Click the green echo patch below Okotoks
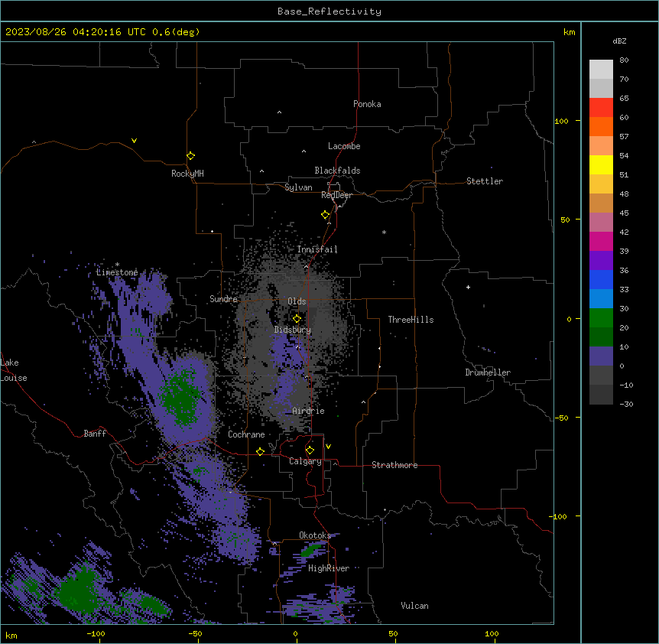 tap(311, 549)
